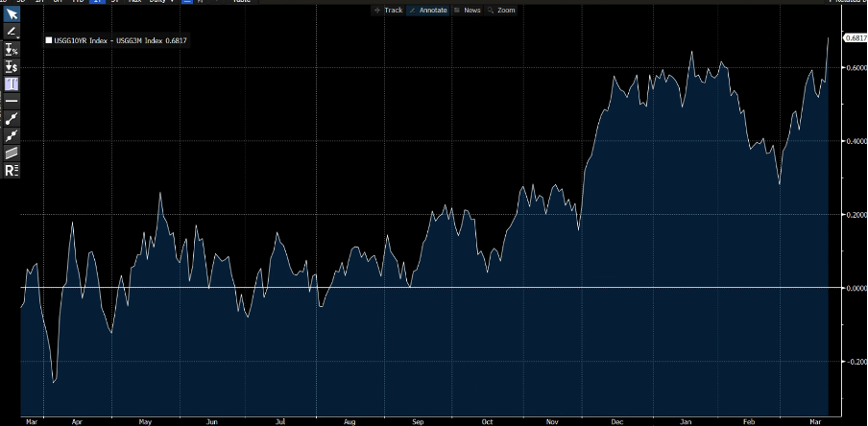
Task: Choose the percent change measuring tool
Action: point(12,49)
